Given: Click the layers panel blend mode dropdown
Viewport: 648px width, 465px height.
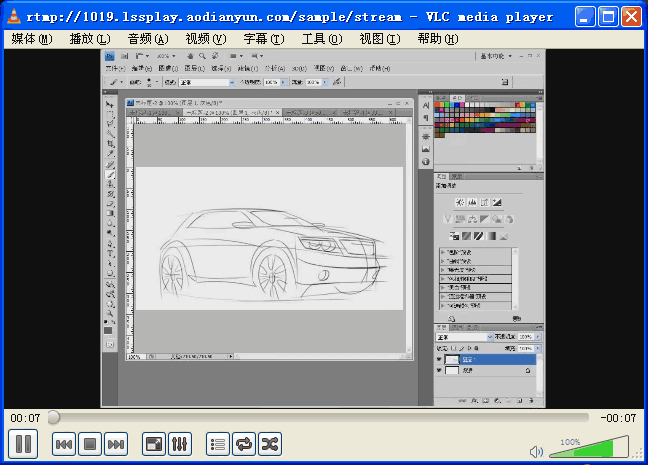Looking at the screenshot, I should 465,337.
